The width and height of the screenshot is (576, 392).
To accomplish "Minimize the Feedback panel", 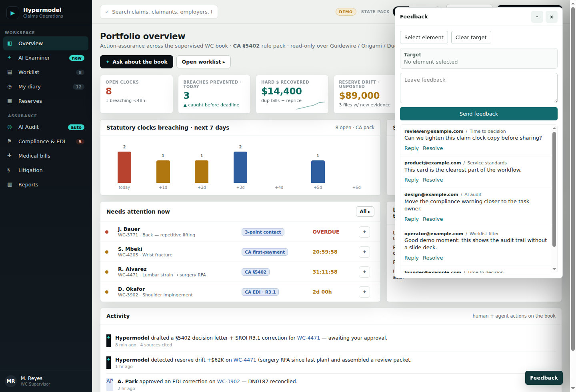I will pos(537,17).
